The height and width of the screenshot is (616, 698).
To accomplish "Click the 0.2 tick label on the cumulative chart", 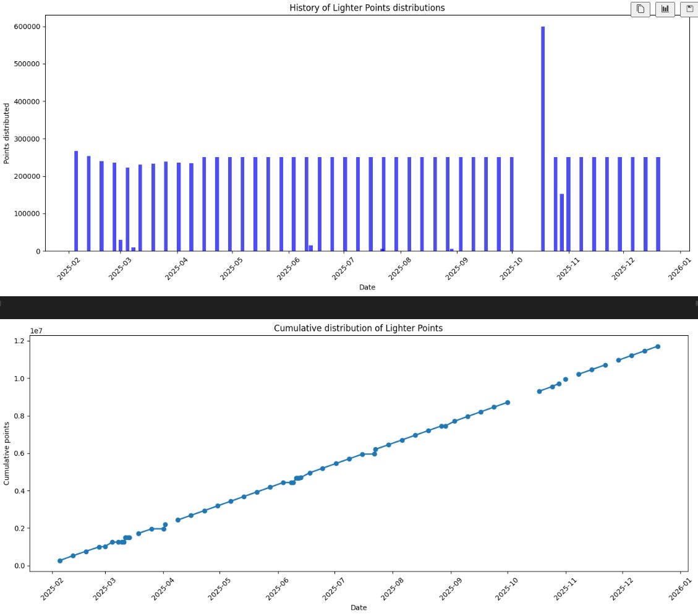I will coord(20,528).
